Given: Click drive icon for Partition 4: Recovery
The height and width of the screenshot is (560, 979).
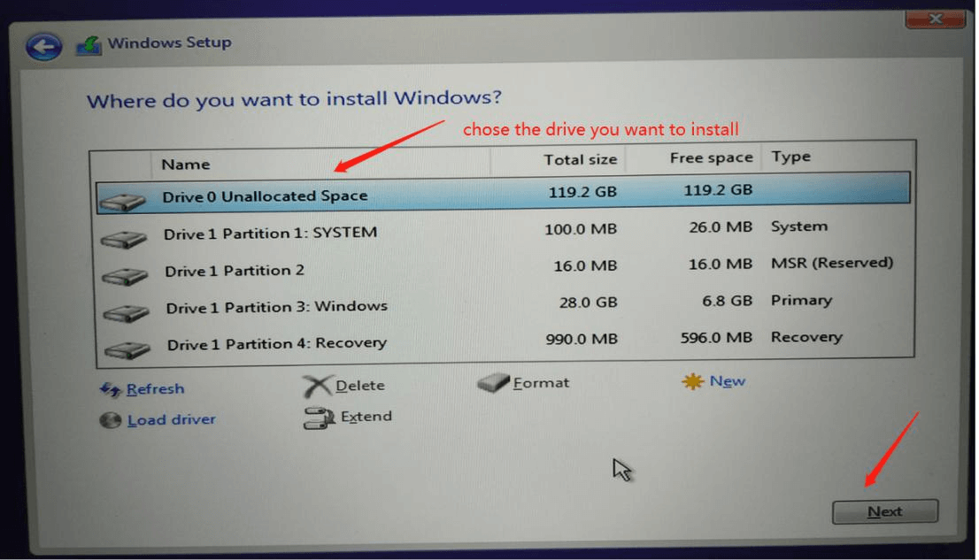Looking at the screenshot, I should coord(127,349).
